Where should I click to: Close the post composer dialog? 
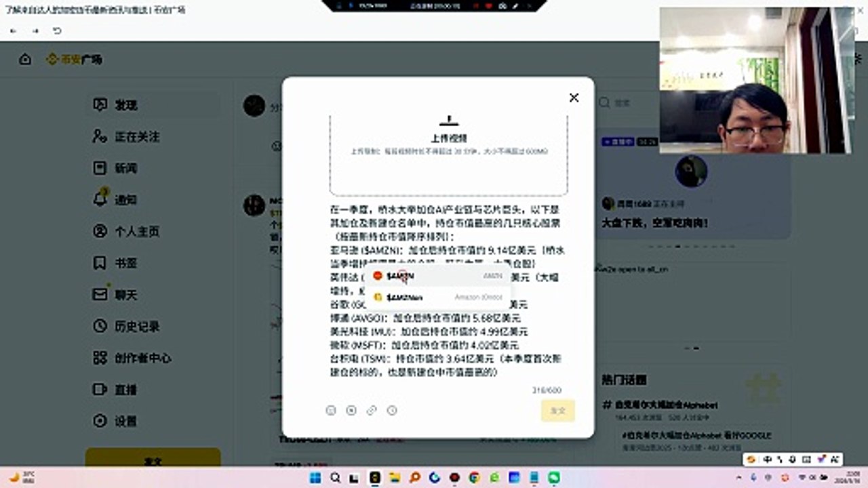coord(574,98)
